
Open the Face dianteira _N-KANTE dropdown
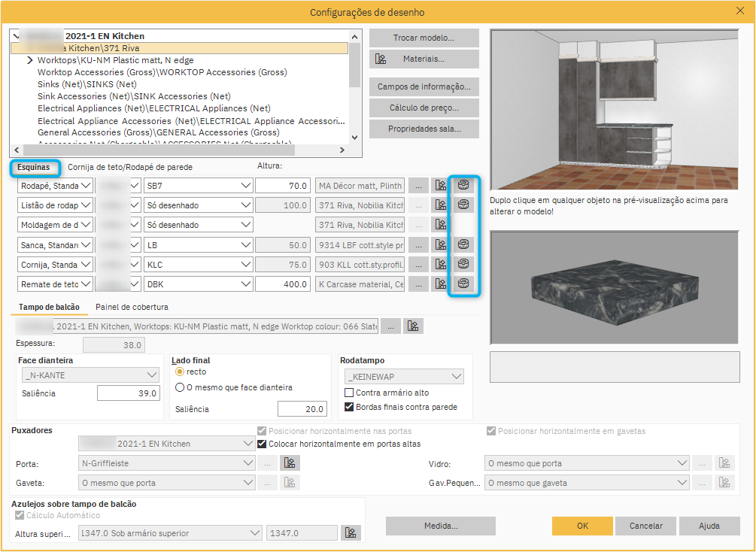click(90, 375)
